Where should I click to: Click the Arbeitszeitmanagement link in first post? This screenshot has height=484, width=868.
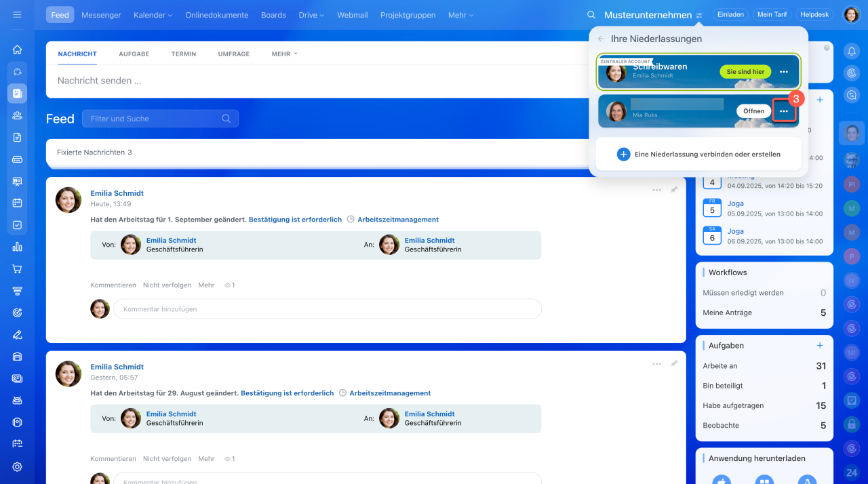(x=398, y=220)
